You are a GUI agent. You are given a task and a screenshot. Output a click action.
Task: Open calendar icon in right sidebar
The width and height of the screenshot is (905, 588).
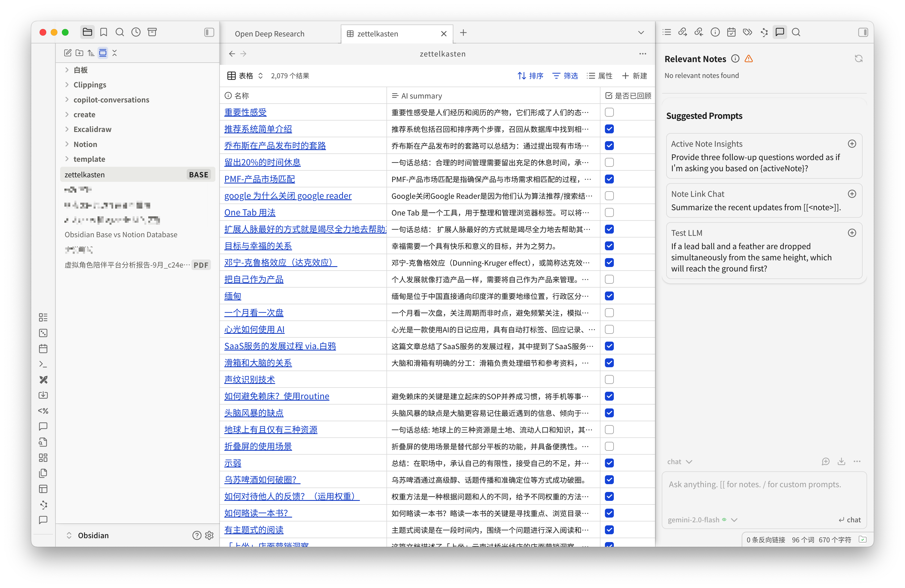731,32
